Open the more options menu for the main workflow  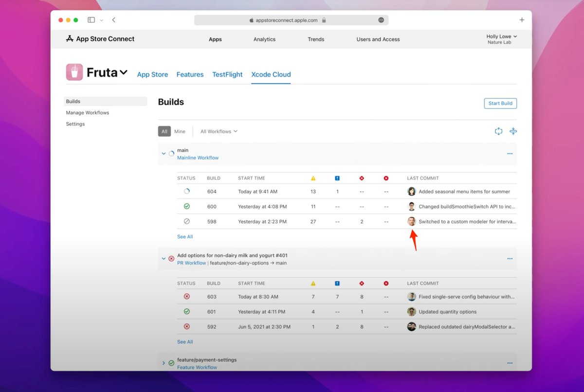click(x=510, y=154)
